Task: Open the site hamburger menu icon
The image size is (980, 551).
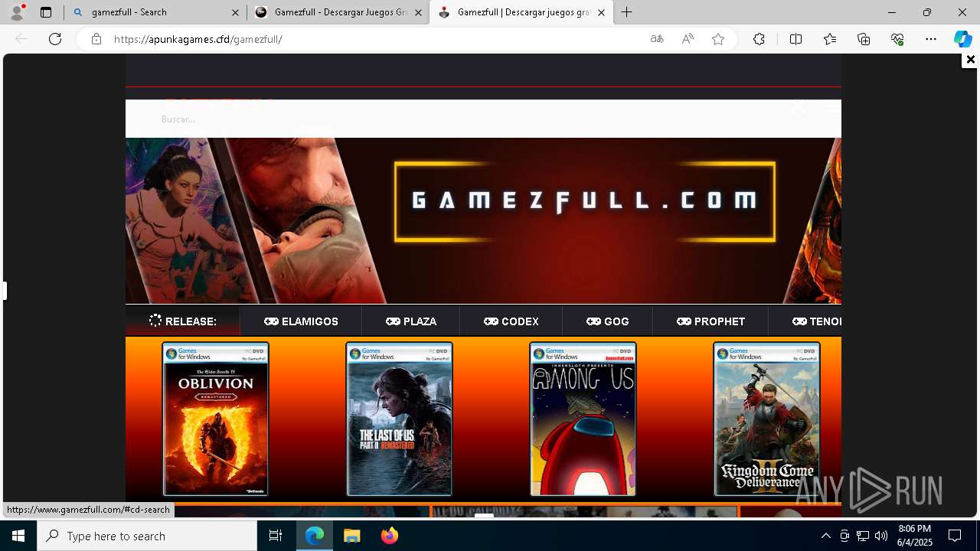Action: [x=831, y=108]
